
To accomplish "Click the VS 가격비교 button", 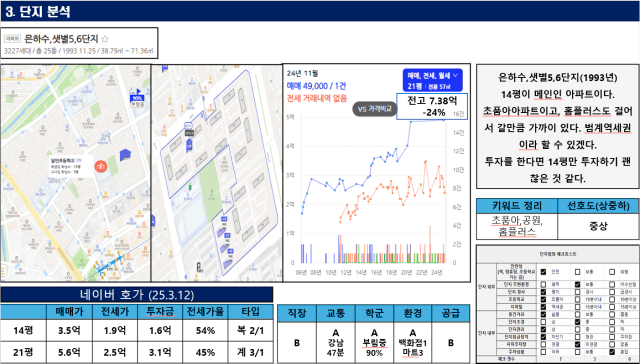I will point(375,109).
